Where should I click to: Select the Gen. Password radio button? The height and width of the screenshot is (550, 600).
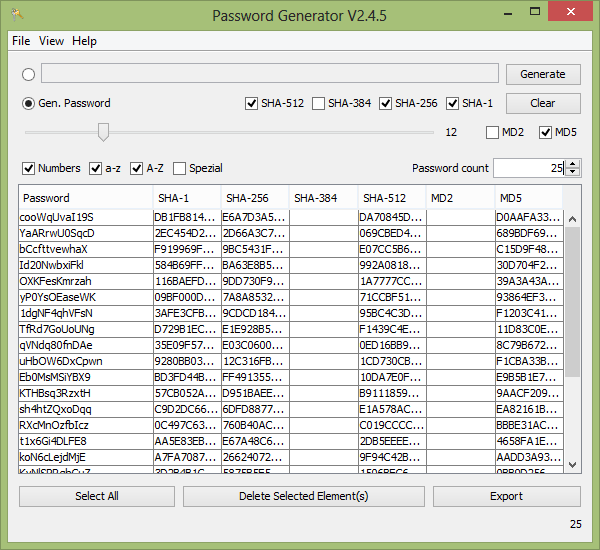[28, 103]
